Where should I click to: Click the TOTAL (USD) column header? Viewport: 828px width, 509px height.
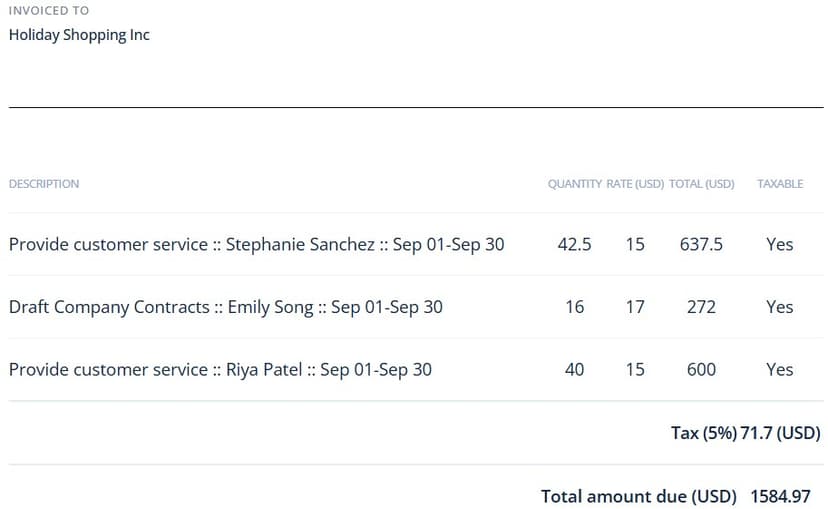click(x=701, y=184)
